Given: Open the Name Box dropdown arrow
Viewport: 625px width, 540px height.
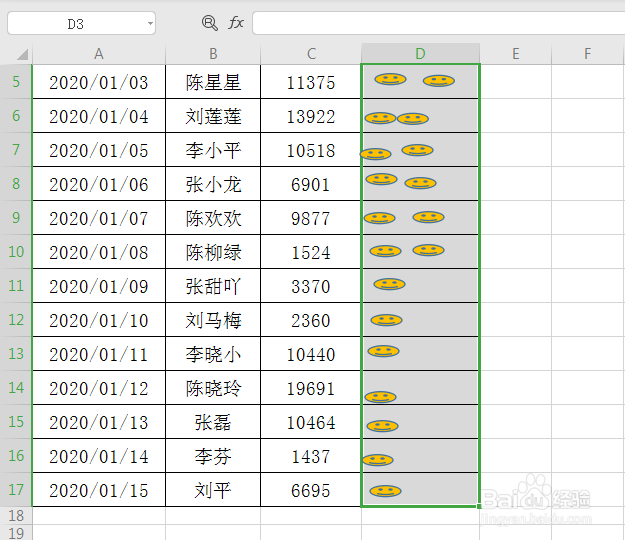Looking at the screenshot, I should tap(150, 24).
